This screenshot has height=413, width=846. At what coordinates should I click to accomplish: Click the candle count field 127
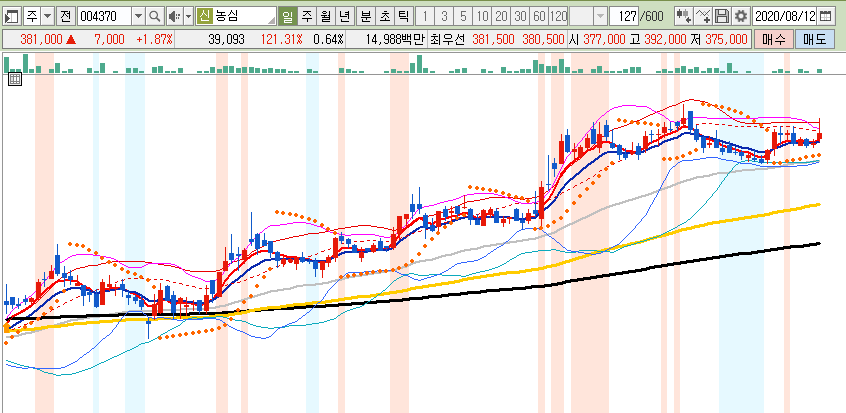pyautogui.click(x=623, y=16)
